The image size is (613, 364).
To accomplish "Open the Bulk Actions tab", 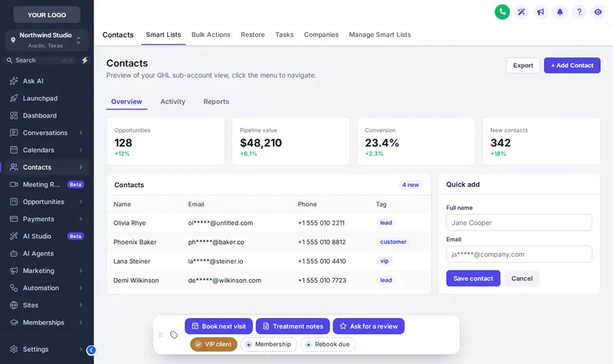I will tap(211, 34).
